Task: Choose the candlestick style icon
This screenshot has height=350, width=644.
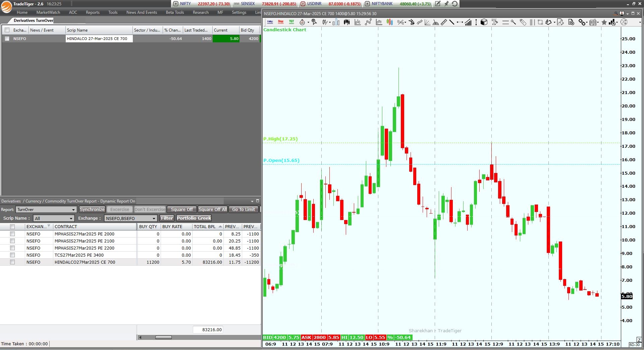Action: click(x=324, y=22)
